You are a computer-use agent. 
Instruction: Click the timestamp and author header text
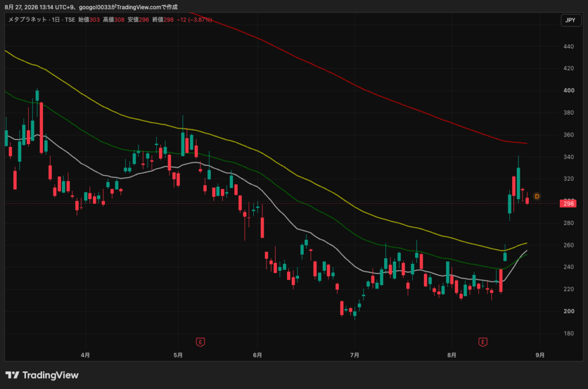(x=91, y=7)
